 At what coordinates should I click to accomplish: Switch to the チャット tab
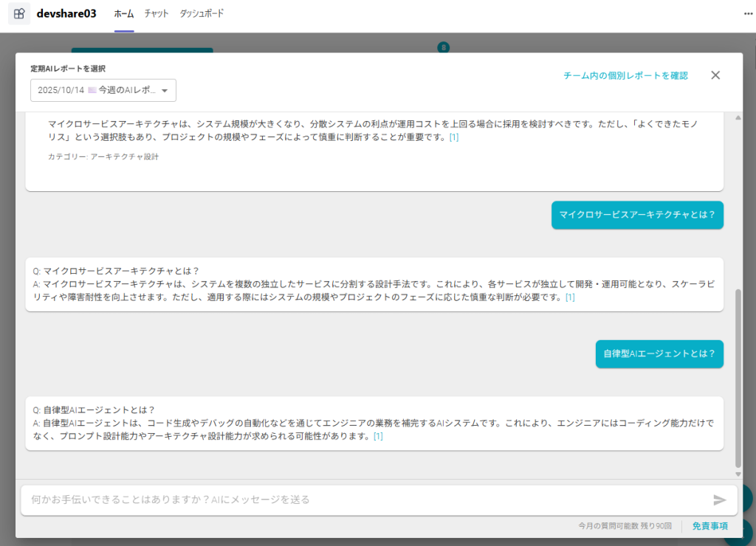[x=157, y=14]
